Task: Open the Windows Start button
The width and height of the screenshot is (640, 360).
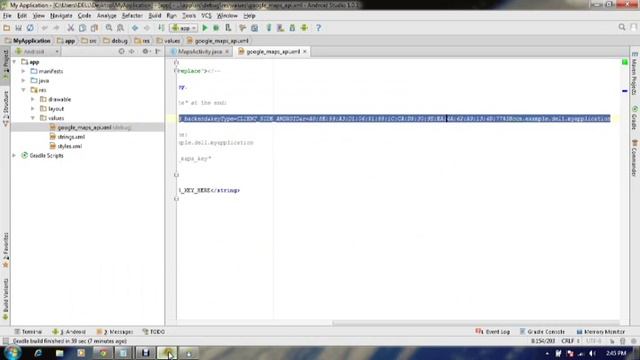Action: (x=12, y=353)
